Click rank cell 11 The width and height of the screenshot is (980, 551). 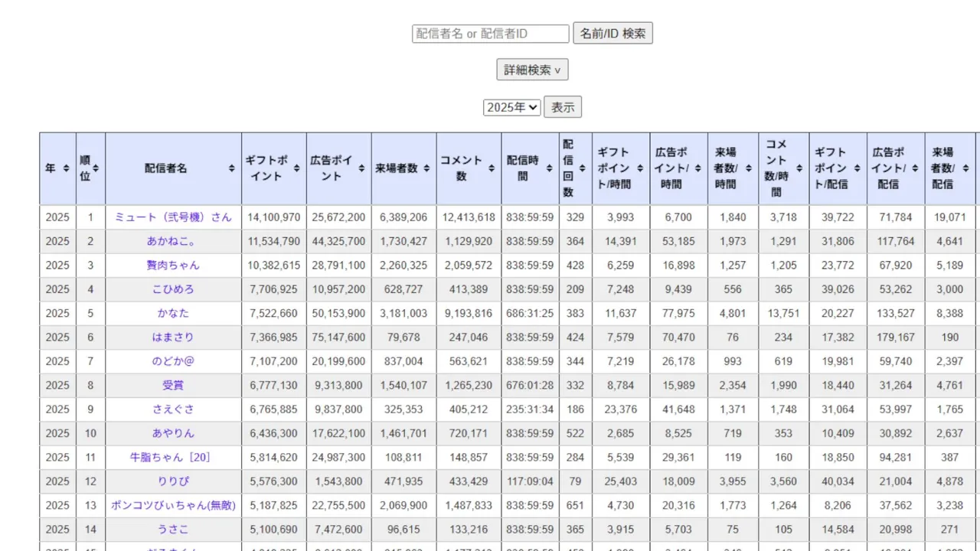click(90, 458)
